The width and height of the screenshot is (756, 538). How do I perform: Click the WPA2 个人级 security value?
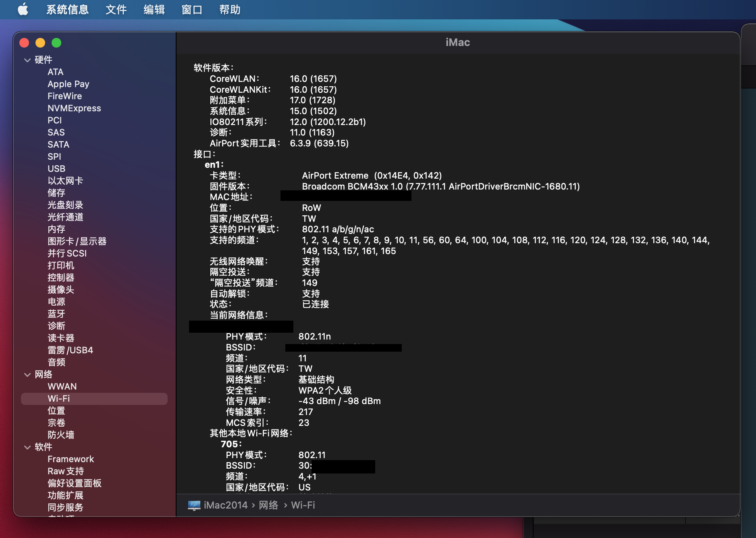325,391
